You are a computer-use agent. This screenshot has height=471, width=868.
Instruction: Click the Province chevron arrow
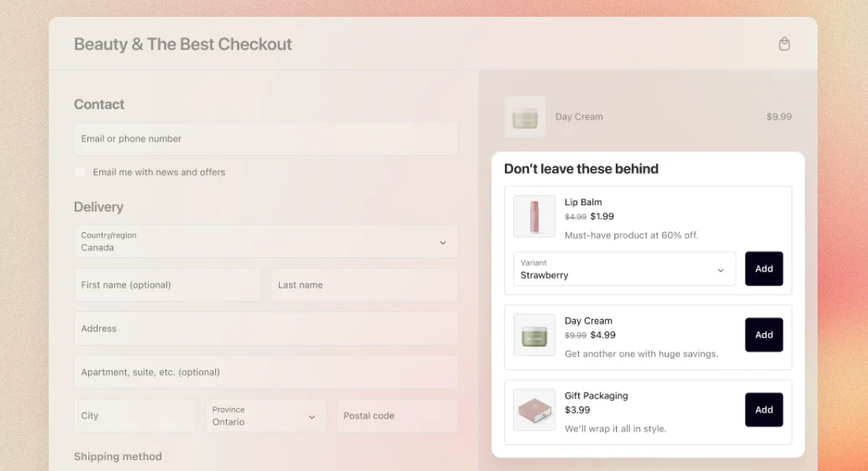tap(312, 417)
